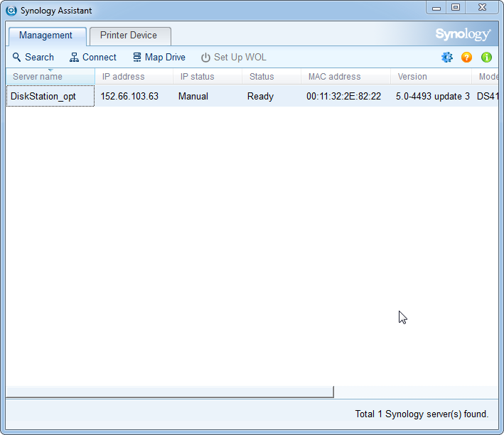Screen dimensions: 504x435
Task: Click the horizontal scrollbar thumb
Action: [x=169, y=392]
